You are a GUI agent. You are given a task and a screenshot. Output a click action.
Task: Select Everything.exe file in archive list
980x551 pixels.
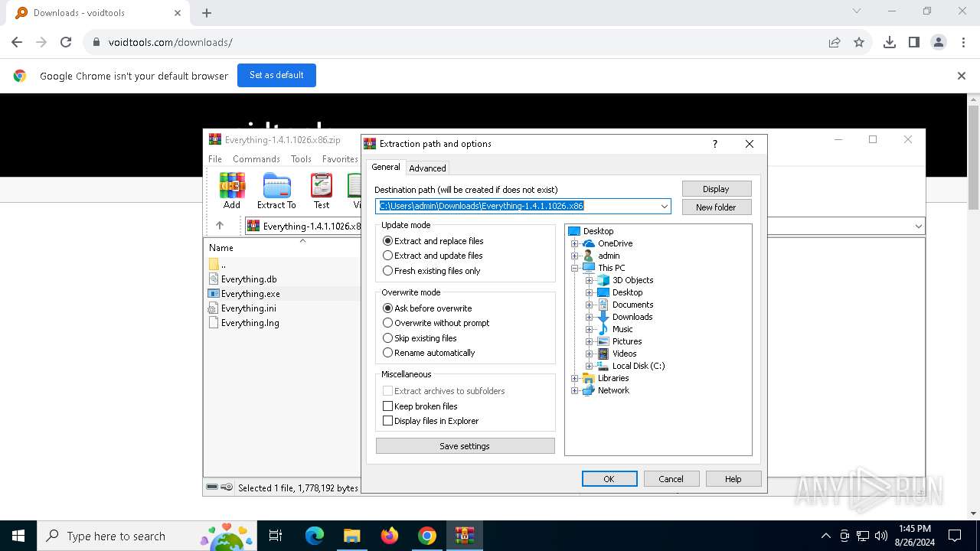pos(250,294)
